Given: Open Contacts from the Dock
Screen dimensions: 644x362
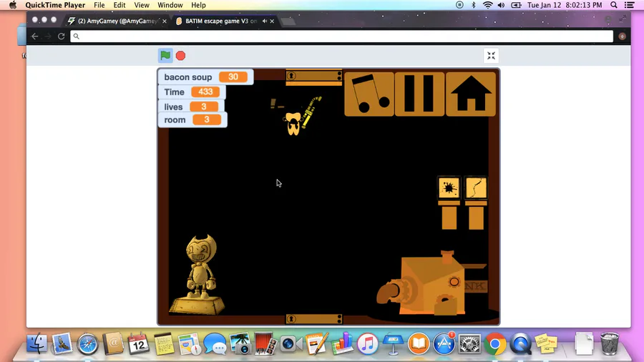Looking at the screenshot, I should click(x=113, y=343).
